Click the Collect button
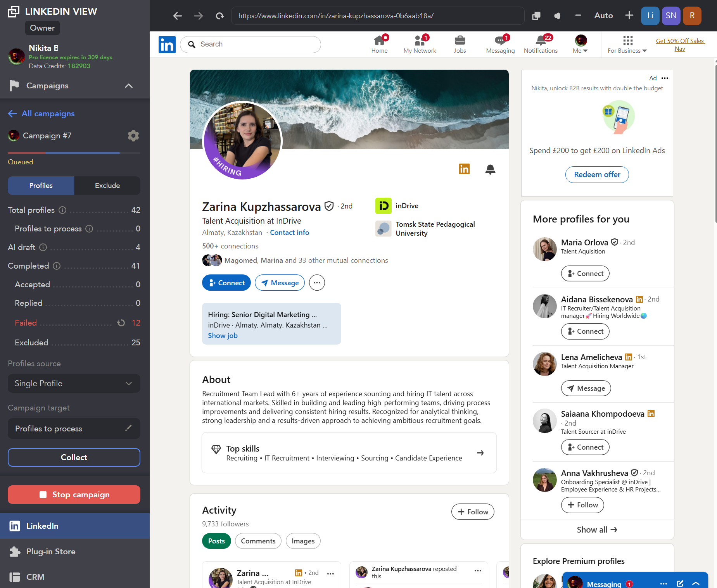 click(x=74, y=457)
